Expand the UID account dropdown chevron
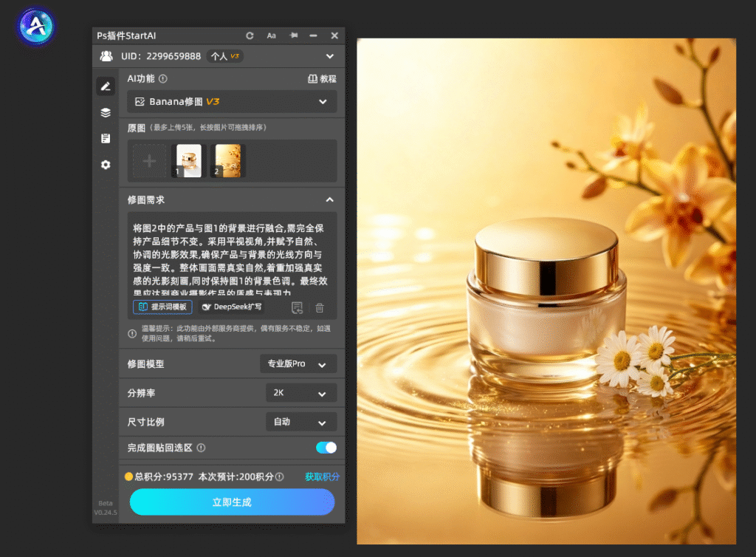The width and height of the screenshot is (756, 557). tap(330, 56)
